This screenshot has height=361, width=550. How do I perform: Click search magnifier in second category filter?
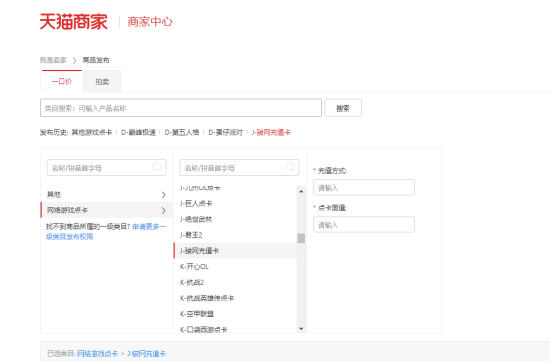point(290,167)
